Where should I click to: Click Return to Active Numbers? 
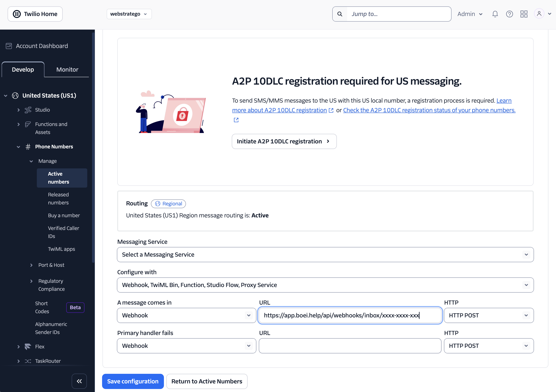pyautogui.click(x=207, y=381)
